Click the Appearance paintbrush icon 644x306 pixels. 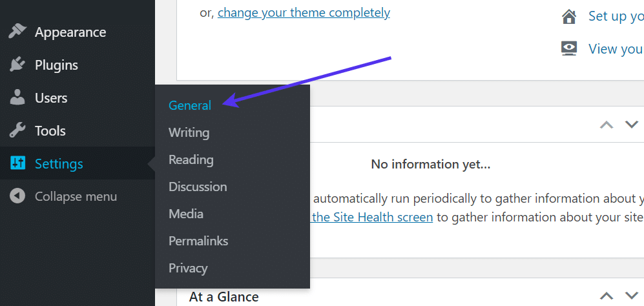click(x=17, y=32)
